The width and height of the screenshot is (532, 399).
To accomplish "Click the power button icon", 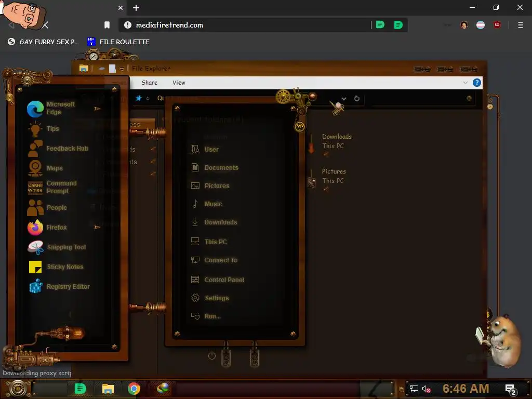I will (x=212, y=355).
